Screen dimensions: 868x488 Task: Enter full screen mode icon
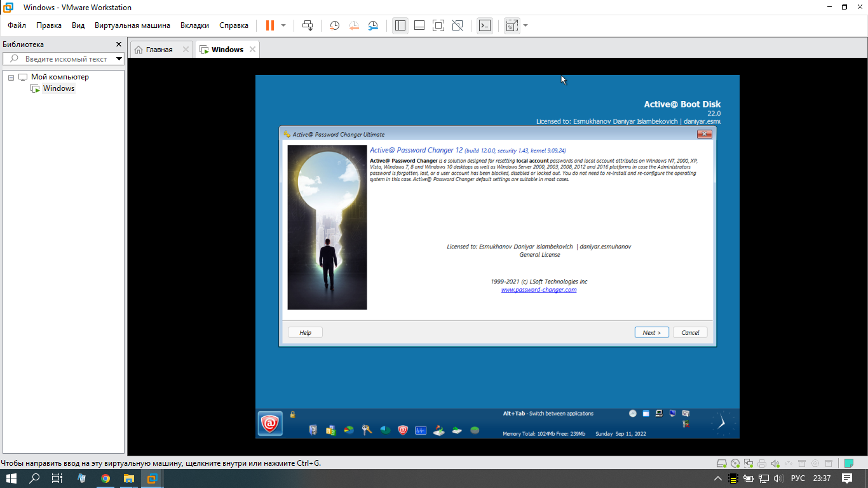click(438, 25)
